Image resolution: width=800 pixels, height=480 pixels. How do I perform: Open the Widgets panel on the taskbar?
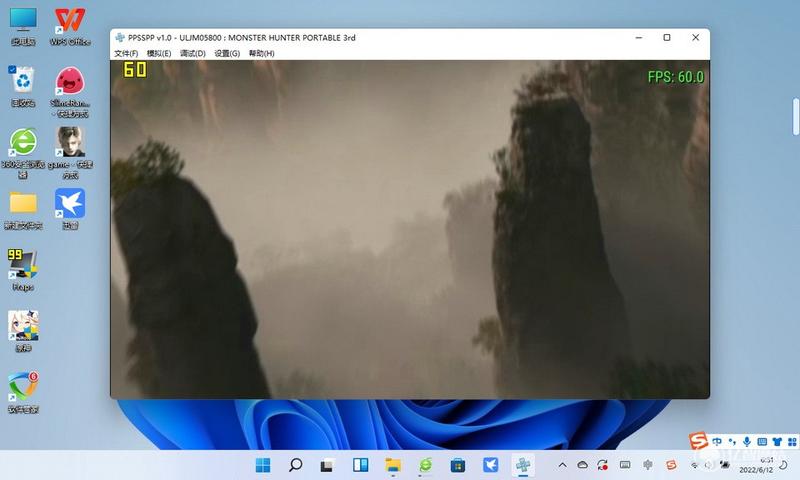tap(360, 465)
